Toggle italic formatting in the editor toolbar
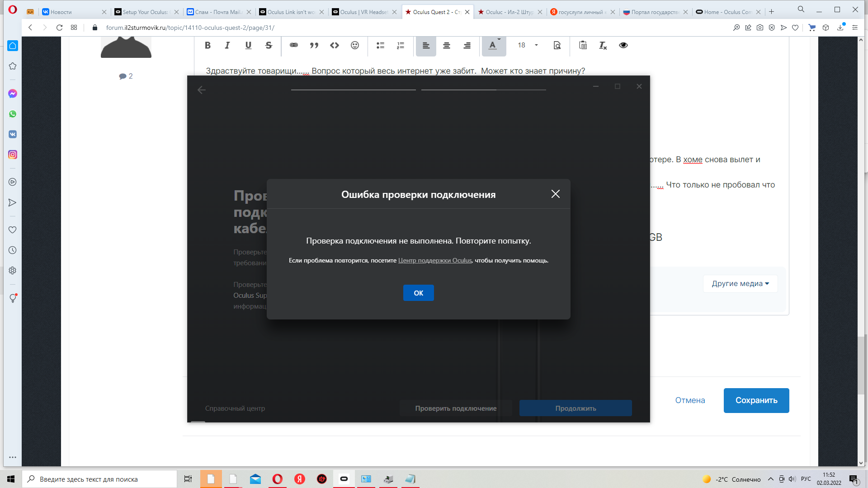This screenshot has width=868, height=488. coord(227,45)
